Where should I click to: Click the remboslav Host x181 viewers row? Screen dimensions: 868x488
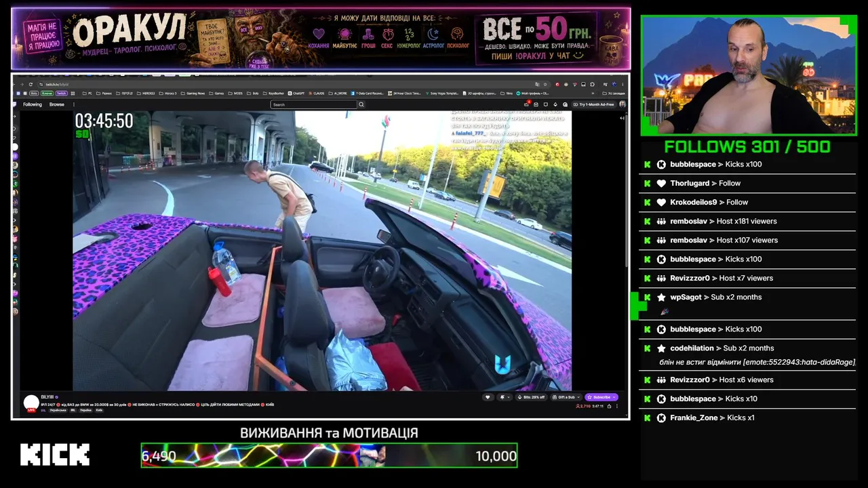coord(747,221)
